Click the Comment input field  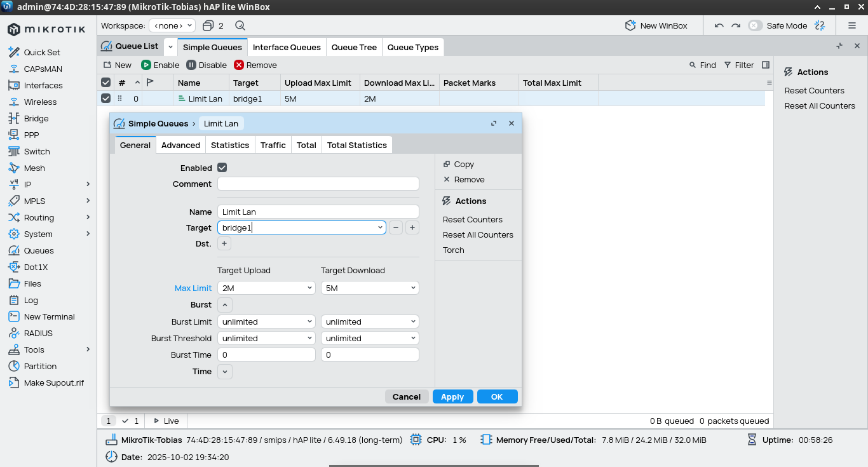point(318,184)
